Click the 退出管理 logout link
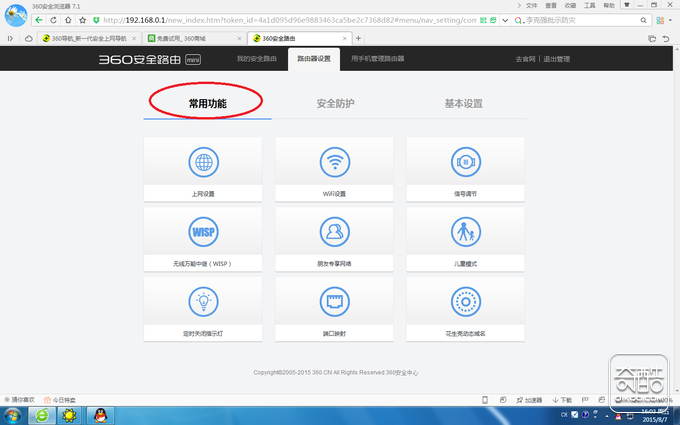680x425 pixels. 556,59
